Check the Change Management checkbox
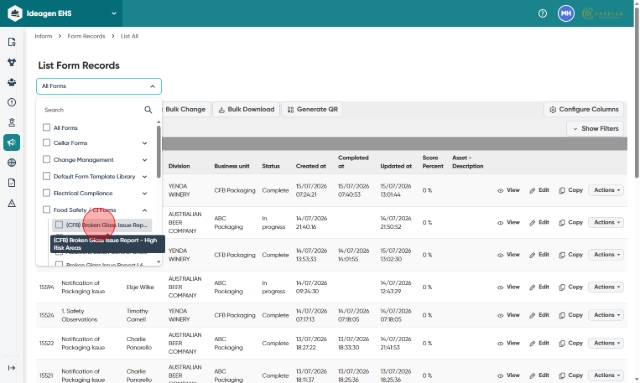The width and height of the screenshot is (640, 383). [47, 159]
